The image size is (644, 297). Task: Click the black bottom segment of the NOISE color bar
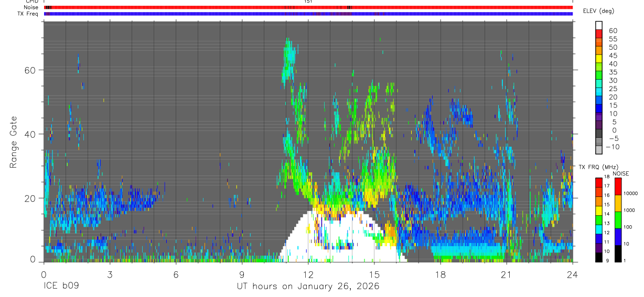618,254
